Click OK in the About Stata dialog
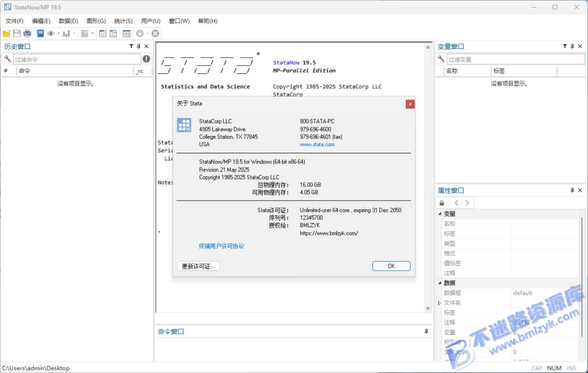Viewport: 588px width, 373px height. (x=391, y=266)
